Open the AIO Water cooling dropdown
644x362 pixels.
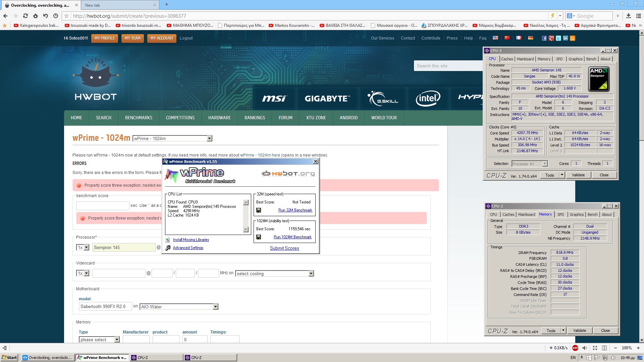[215, 307]
